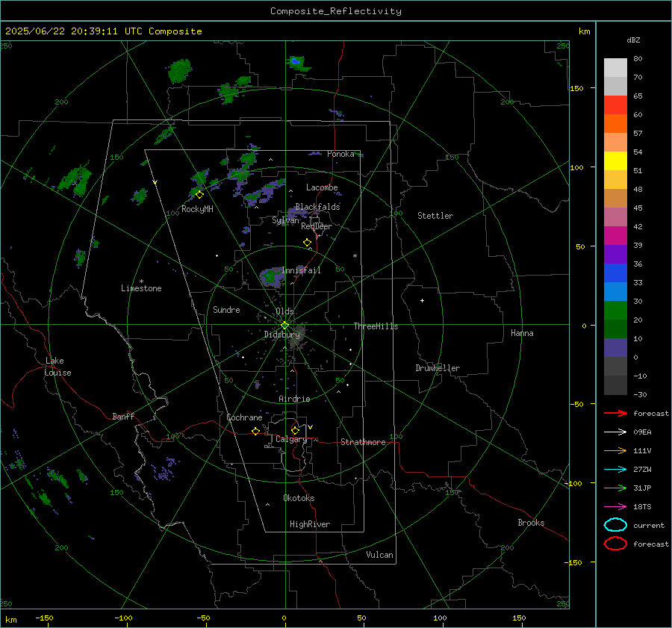Click the dBZ scale heading
Viewport: 672px width, 628px height.
(633, 40)
